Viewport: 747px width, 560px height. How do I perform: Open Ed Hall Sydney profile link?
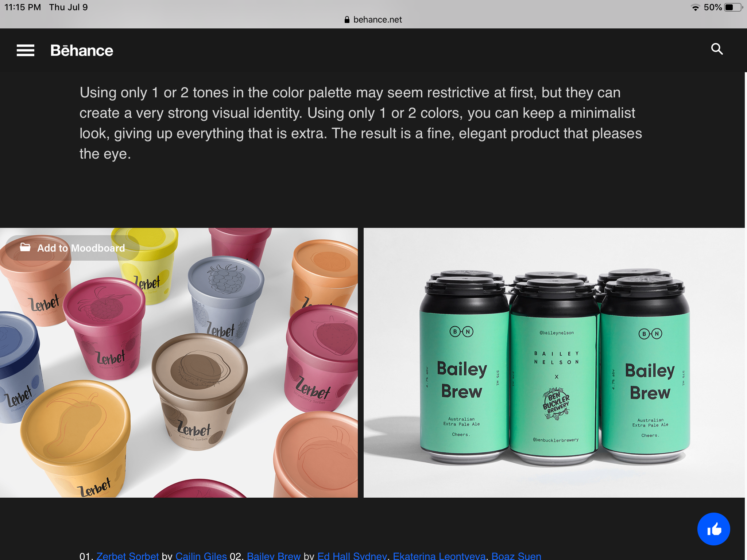352,556
